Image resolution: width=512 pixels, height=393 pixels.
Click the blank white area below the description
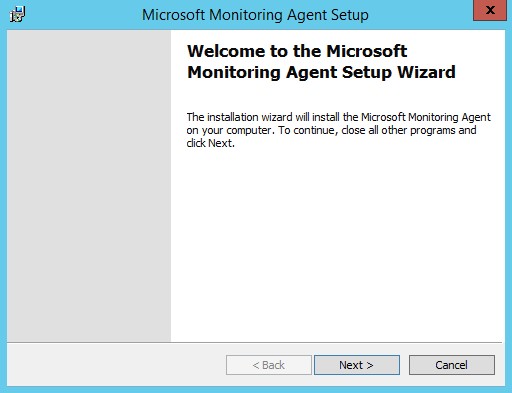pyautogui.click(x=337, y=245)
